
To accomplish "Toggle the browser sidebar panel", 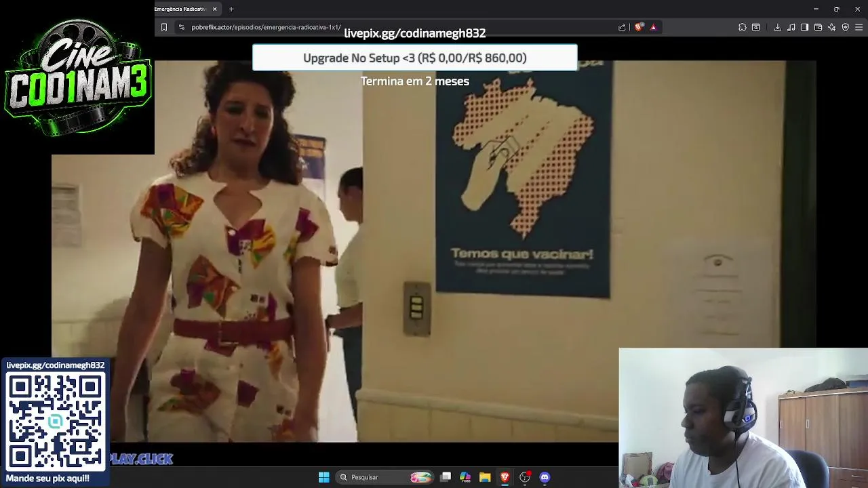I will 804,27.
